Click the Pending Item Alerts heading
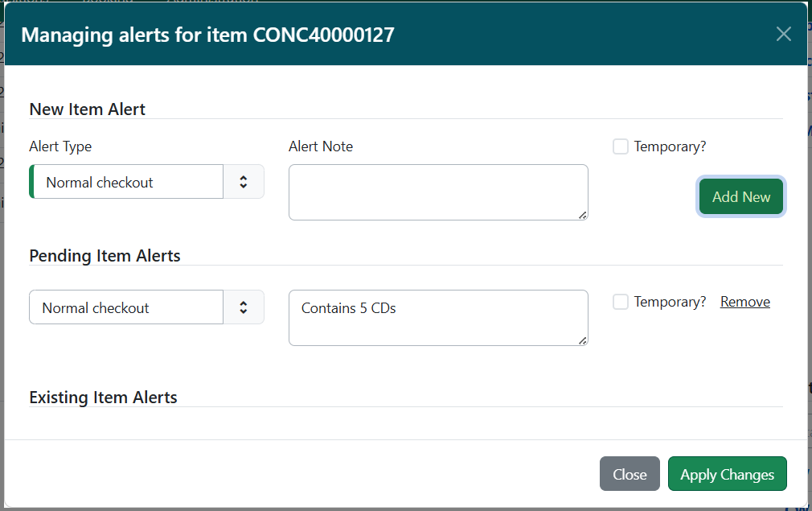The height and width of the screenshot is (511, 812). coord(105,255)
